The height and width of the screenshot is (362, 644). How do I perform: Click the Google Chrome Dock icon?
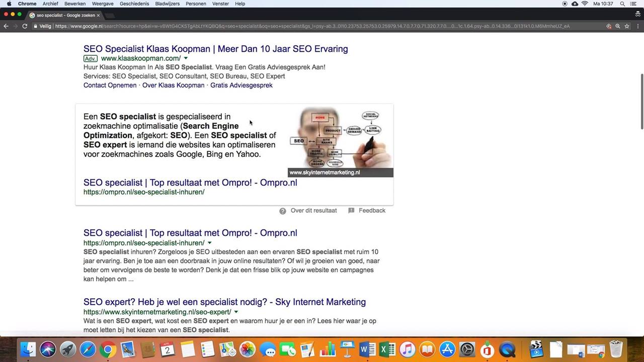(x=108, y=349)
